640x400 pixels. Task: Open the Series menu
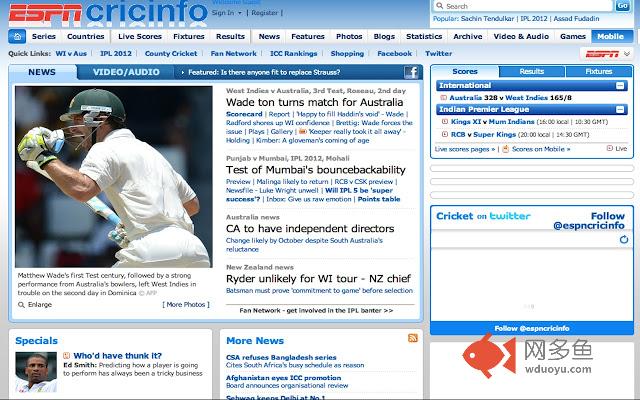click(44, 36)
